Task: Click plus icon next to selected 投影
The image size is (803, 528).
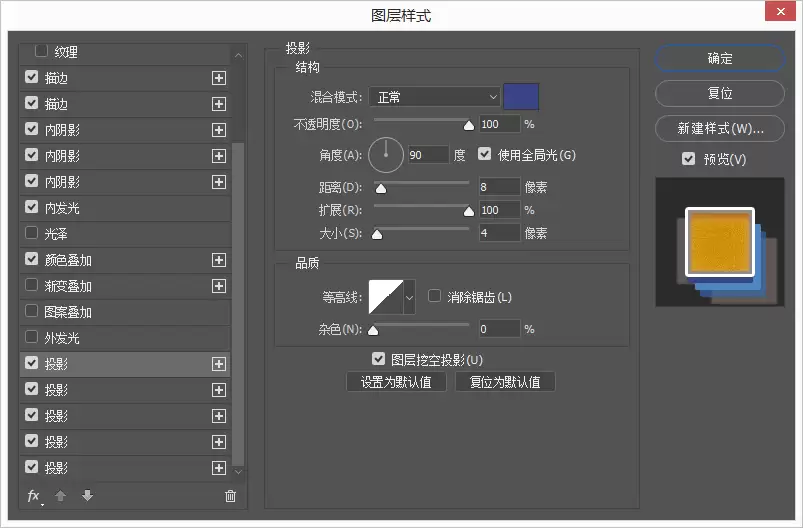Action: pyautogui.click(x=219, y=364)
